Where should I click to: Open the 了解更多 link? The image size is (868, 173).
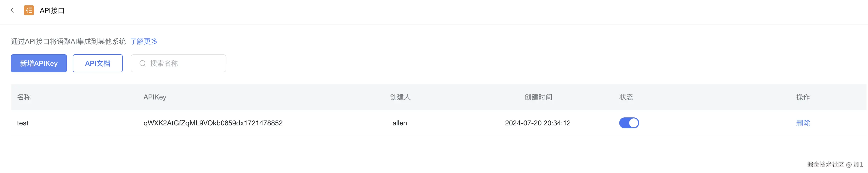pos(144,41)
